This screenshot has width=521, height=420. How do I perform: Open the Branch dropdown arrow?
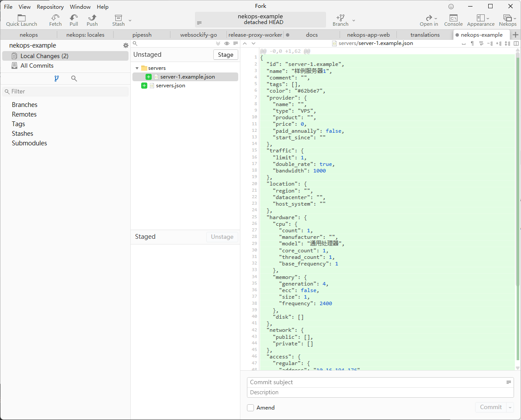(354, 21)
